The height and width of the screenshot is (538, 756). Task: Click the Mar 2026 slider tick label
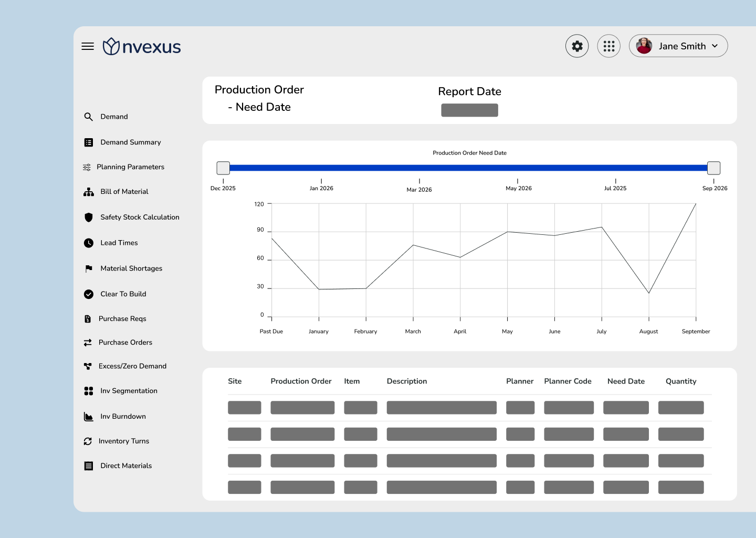point(419,190)
